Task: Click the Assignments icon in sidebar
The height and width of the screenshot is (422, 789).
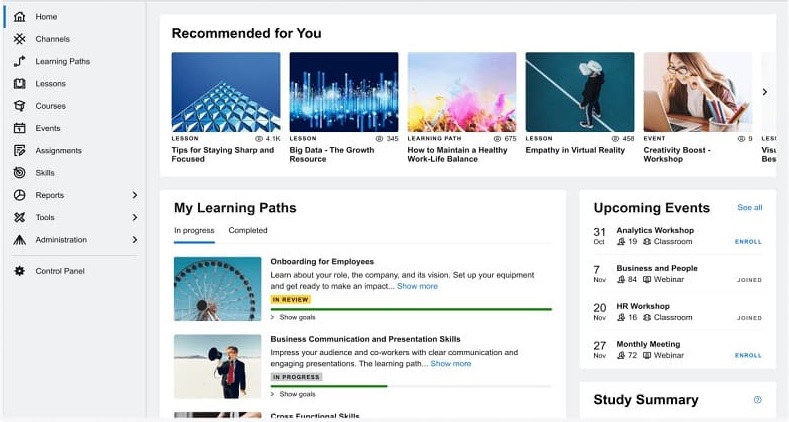Action: pos(19,150)
